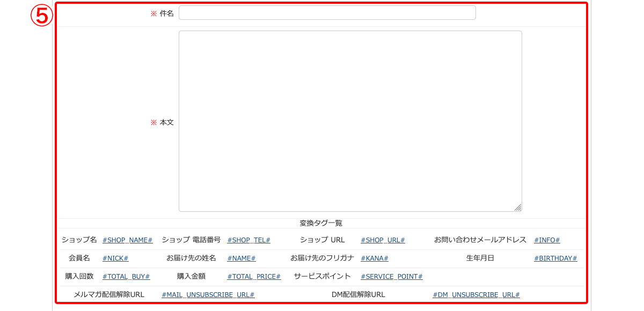
Task: Click the お届け先のフリガナ label
Action: [x=322, y=258]
